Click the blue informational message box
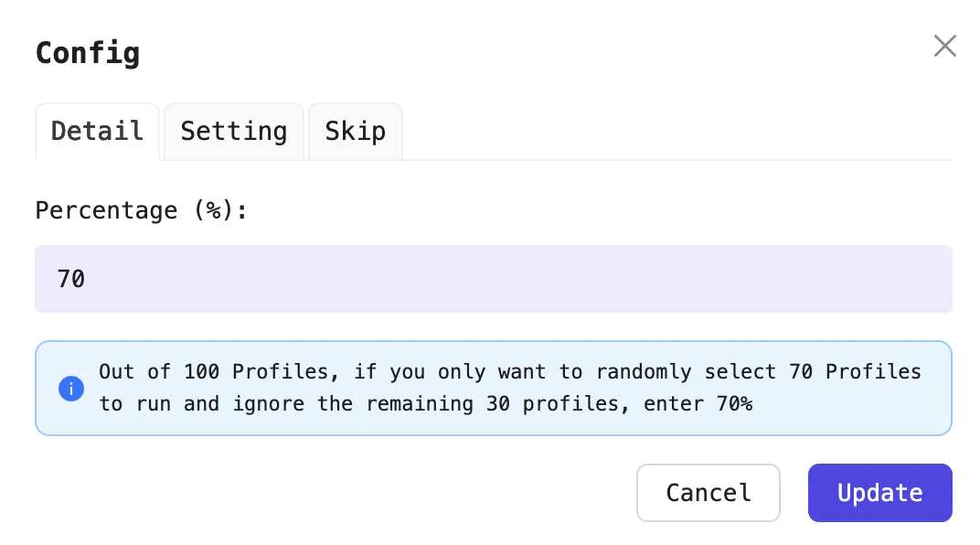 494,388
